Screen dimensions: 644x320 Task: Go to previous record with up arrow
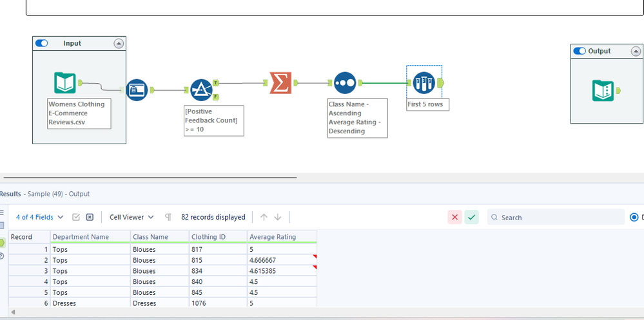pos(264,217)
